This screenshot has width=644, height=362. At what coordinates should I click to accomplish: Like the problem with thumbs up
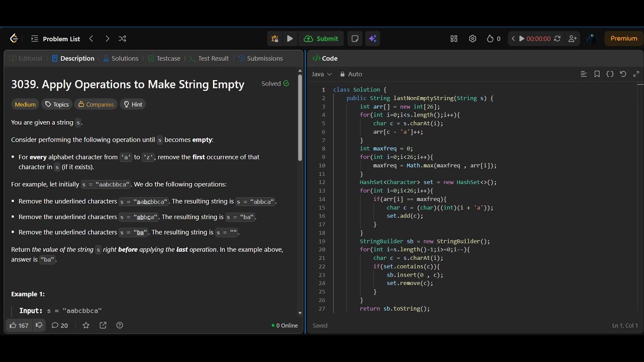[19, 325]
